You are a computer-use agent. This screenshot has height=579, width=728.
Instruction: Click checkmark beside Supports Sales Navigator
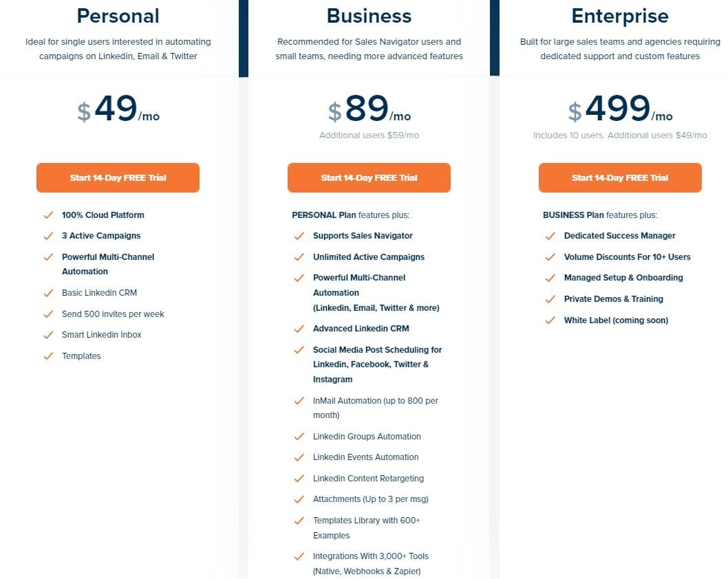pyautogui.click(x=299, y=236)
